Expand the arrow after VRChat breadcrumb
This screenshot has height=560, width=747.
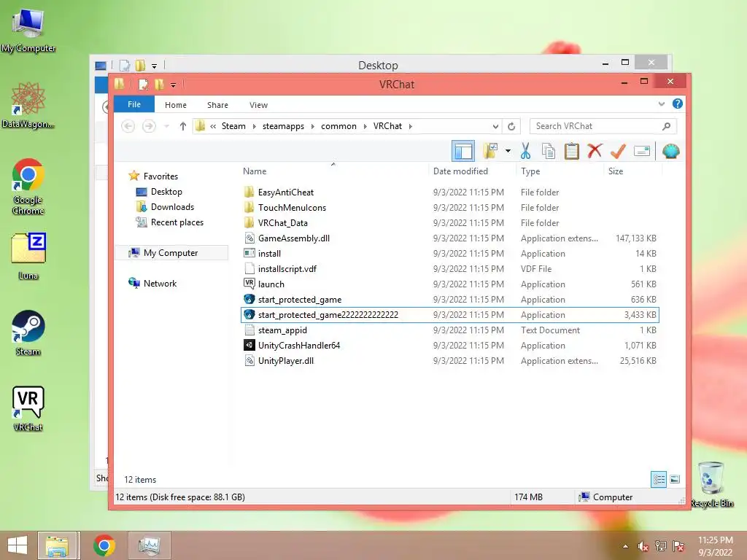coord(411,126)
